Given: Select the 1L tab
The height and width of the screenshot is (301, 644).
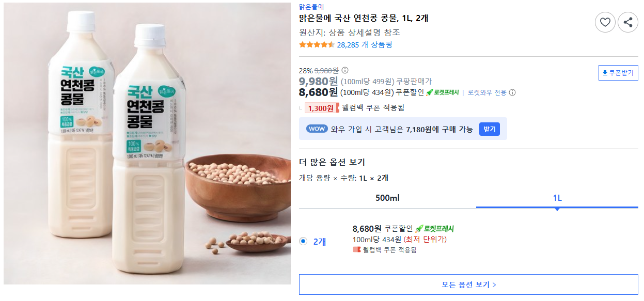Looking at the screenshot, I should click(557, 198).
